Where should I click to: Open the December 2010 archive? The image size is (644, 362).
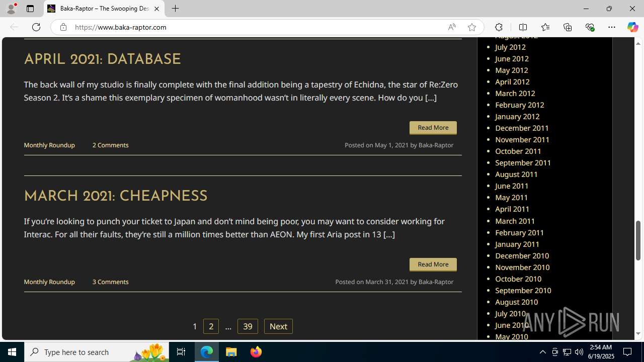click(522, 255)
